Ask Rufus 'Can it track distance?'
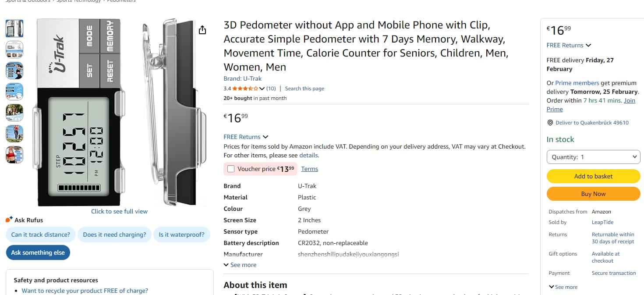This screenshot has height=295, width=644. coord(41,235)
